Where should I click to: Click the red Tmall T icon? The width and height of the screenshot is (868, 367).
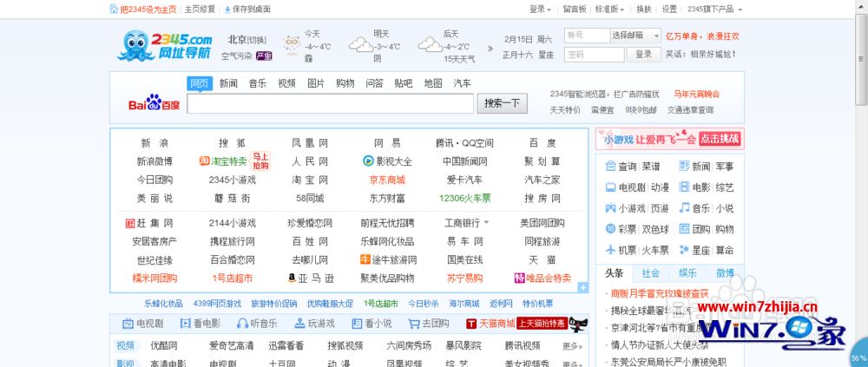(x=471, y=324)
